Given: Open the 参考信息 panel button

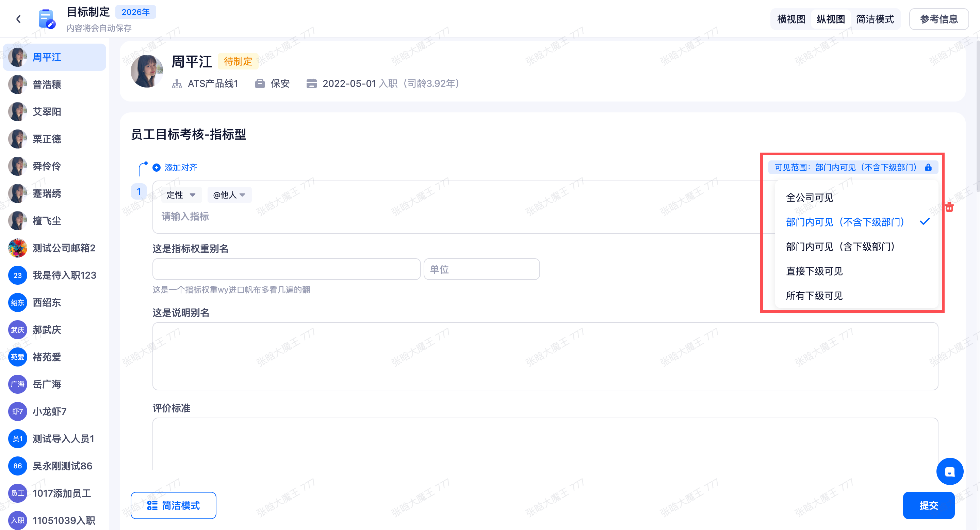Looking at the screenshot, I should [x=938, y=19].
